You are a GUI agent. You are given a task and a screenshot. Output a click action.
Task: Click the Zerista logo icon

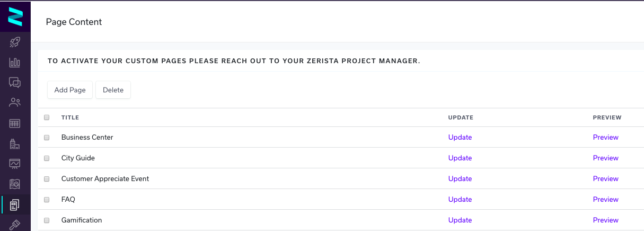[x=15, y=17]
